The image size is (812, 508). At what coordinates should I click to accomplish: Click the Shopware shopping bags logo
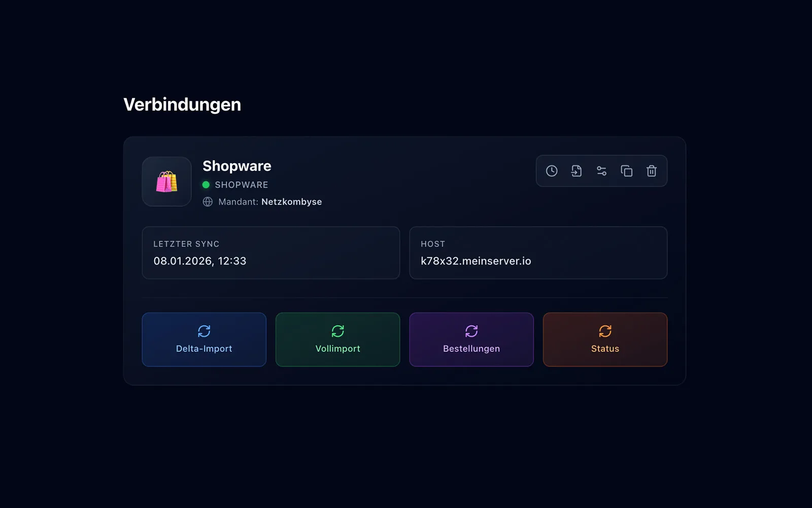[166, 181]
